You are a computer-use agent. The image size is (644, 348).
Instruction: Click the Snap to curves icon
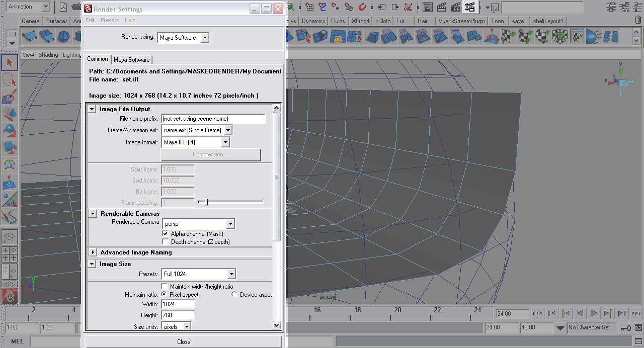tap(323, 7)
